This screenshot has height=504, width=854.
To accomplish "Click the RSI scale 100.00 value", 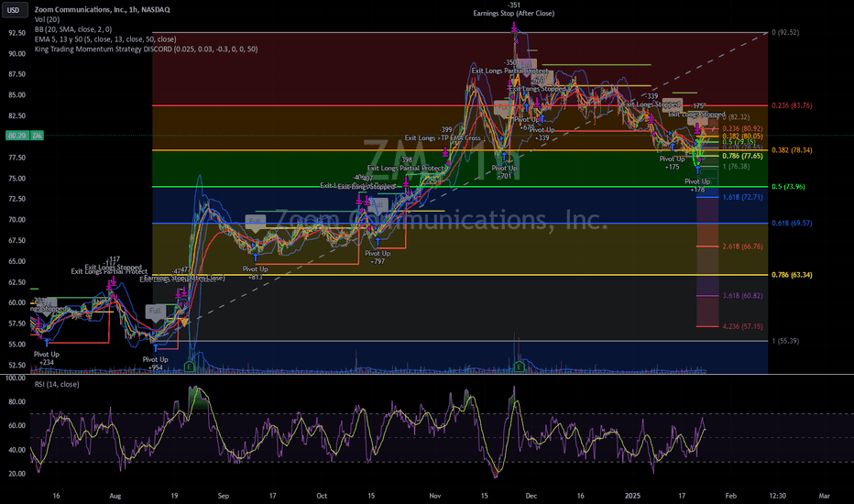I will 16,378.
